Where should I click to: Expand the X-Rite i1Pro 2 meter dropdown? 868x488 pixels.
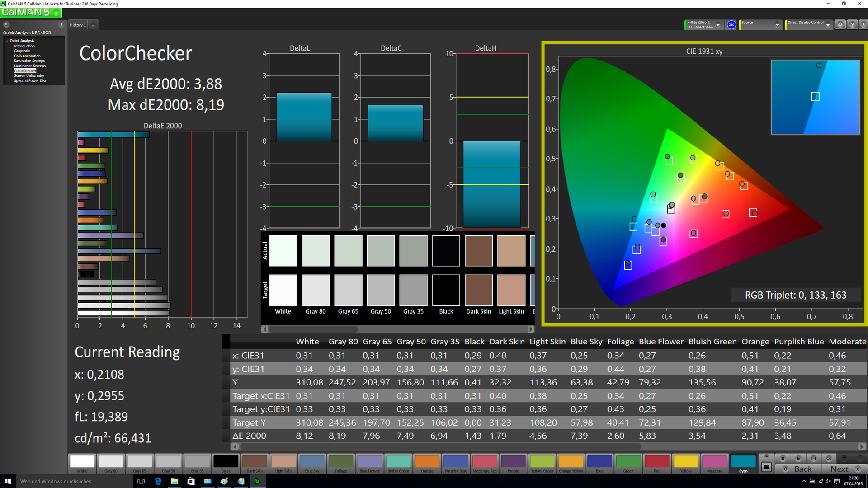click(718, 25)
